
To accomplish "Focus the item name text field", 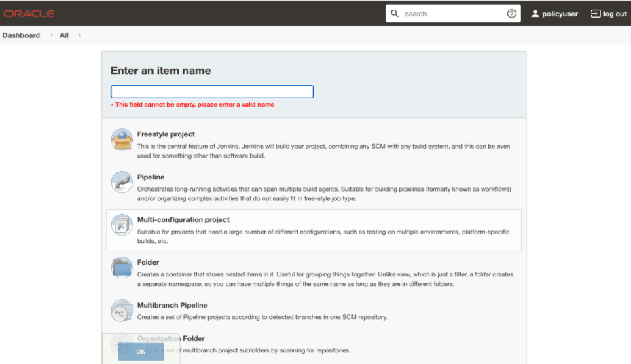I will click(x=212, y=92).
